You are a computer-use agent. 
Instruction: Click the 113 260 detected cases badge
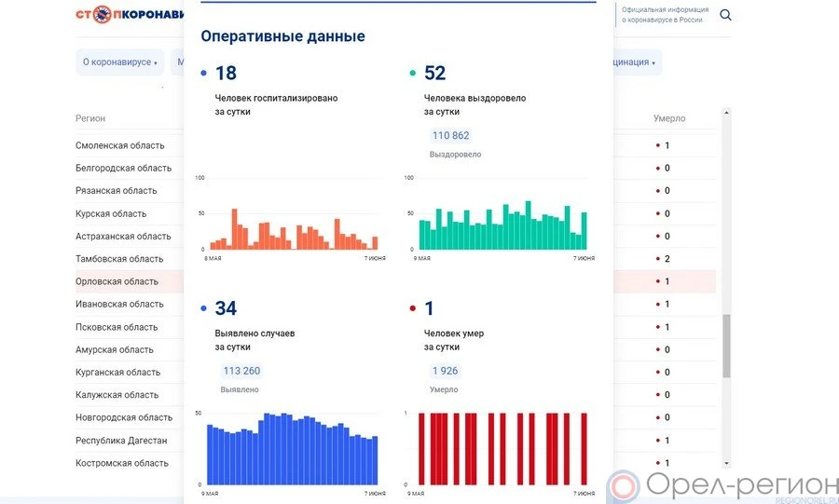pyautogui.click(x=241, y=371)
